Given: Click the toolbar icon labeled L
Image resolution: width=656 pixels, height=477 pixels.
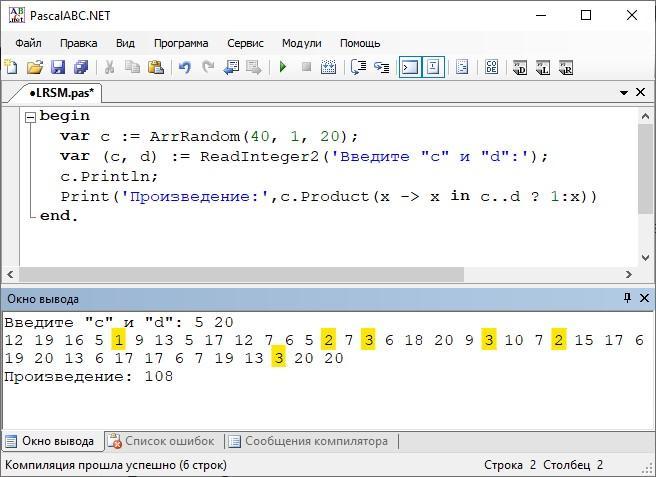Looking at the screenshot, I should click(x=543, y=68).
